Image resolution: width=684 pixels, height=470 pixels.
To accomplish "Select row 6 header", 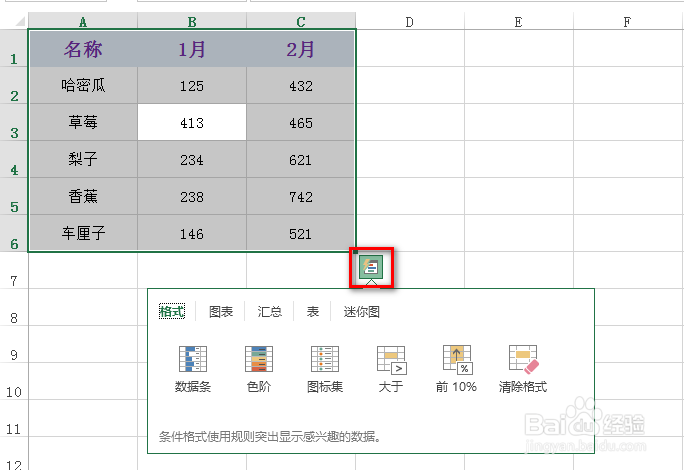I will point(14,233).
